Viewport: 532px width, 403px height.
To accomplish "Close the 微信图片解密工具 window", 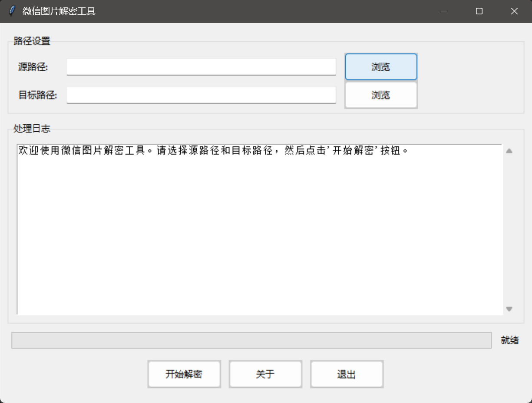I will tap(514, 11).
